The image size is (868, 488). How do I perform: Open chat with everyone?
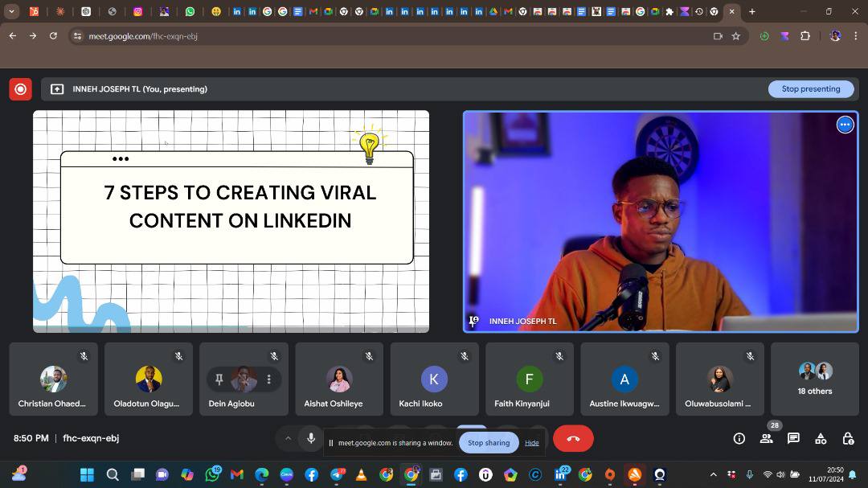tap(793, 439)
